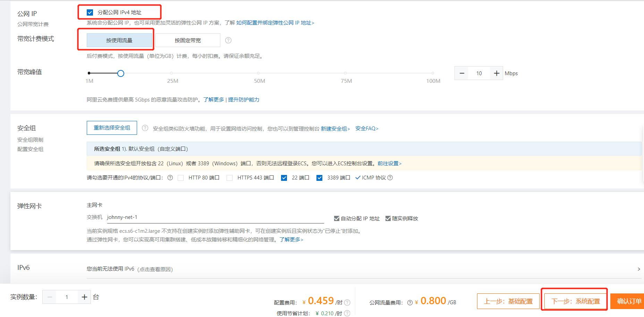Decrease bandwidth Mbps with the minus button
Image resolution: width=644 pixels, height=317 pixels.
coord(462,73)
